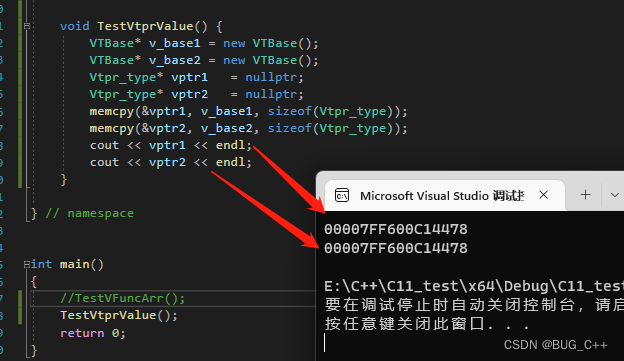Click the Vtpr_type* vptr2 = nullptr line

197,94
